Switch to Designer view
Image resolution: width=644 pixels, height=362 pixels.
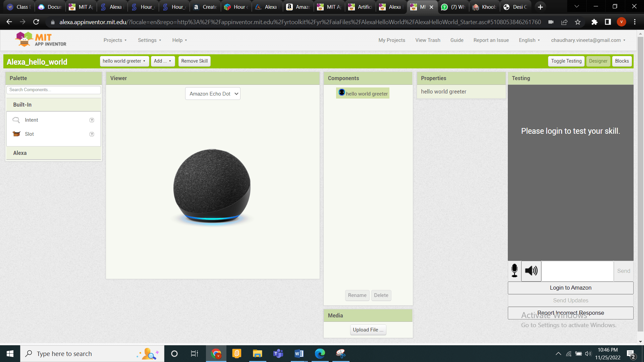(x=598, y=61)
